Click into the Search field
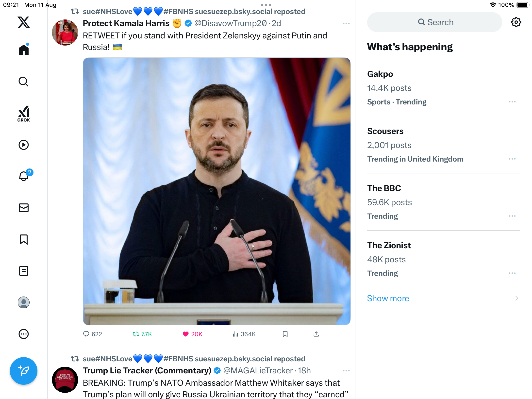The height and width of the screenshot is (399, 532). coord(435,22)
